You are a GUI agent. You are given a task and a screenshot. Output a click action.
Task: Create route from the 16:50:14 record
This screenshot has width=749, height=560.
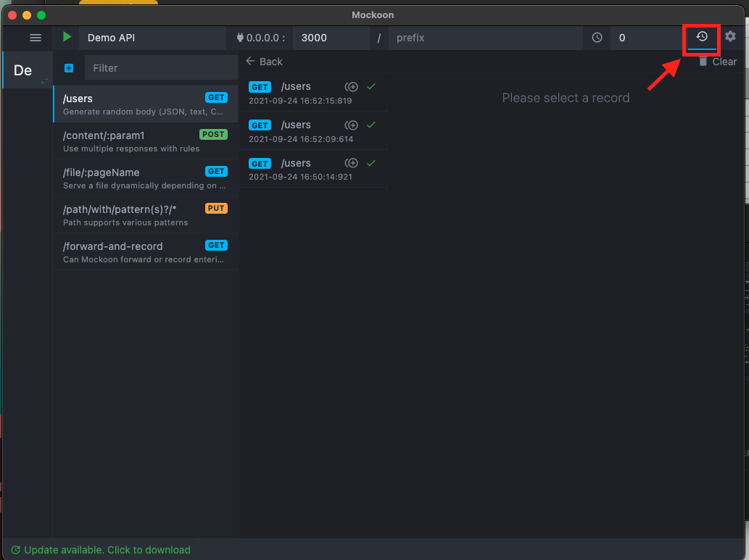[352, 163]
